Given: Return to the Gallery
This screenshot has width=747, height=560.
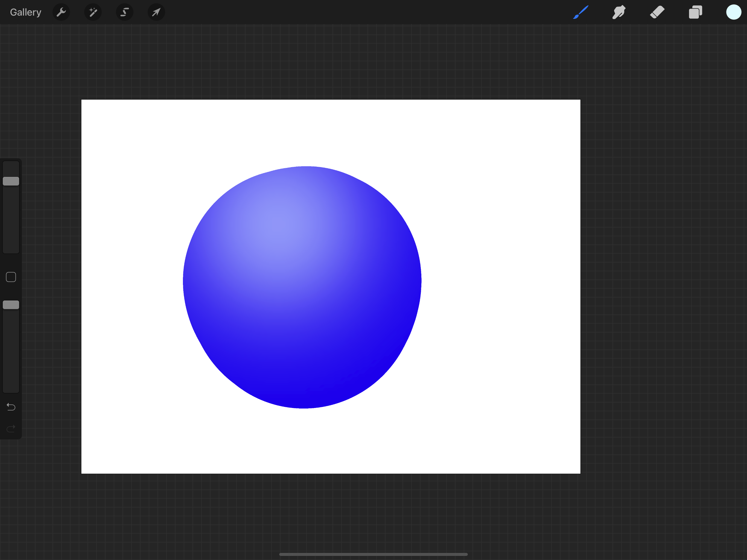Looking at the screenshot, I should point(26,13).
